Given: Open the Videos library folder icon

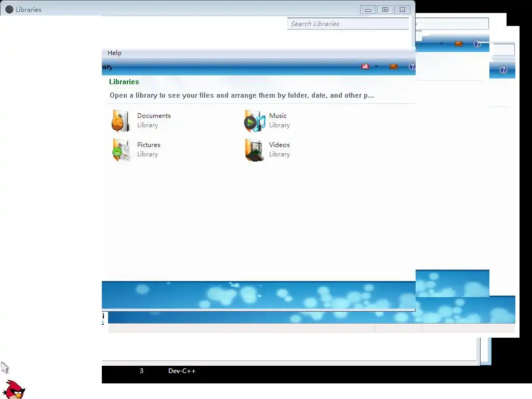Looking at the screenshot, I should point(255,150).
